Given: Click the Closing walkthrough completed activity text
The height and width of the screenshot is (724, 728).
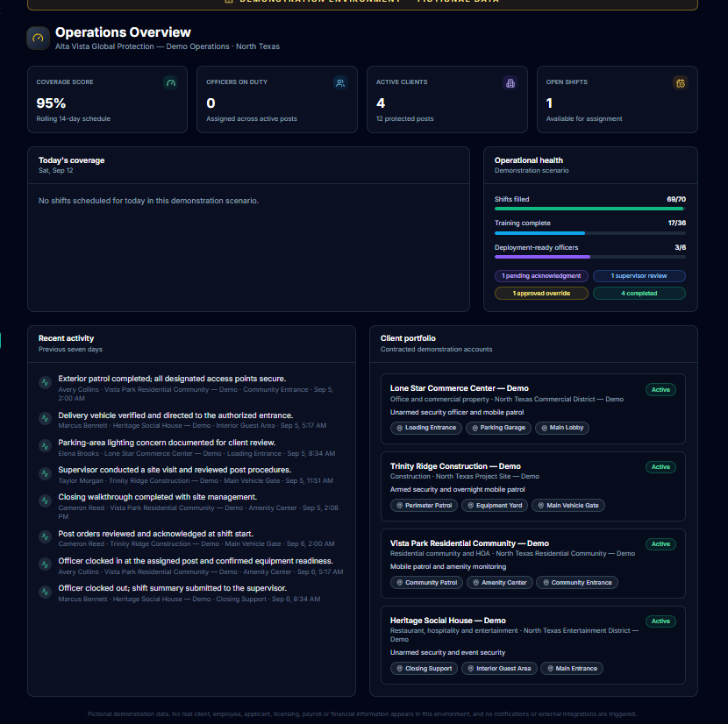Looking at the screenshot, I should (x=157, y=497).
